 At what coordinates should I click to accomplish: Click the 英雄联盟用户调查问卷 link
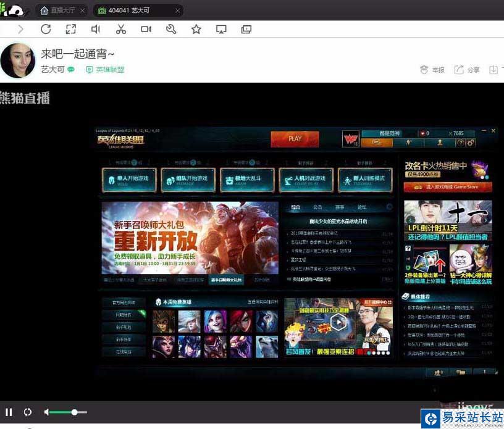(311, 279)
